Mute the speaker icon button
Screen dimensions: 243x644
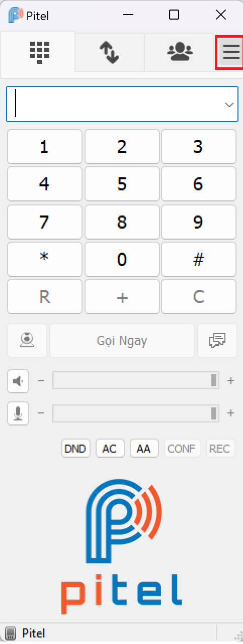(x=18, y=381)
